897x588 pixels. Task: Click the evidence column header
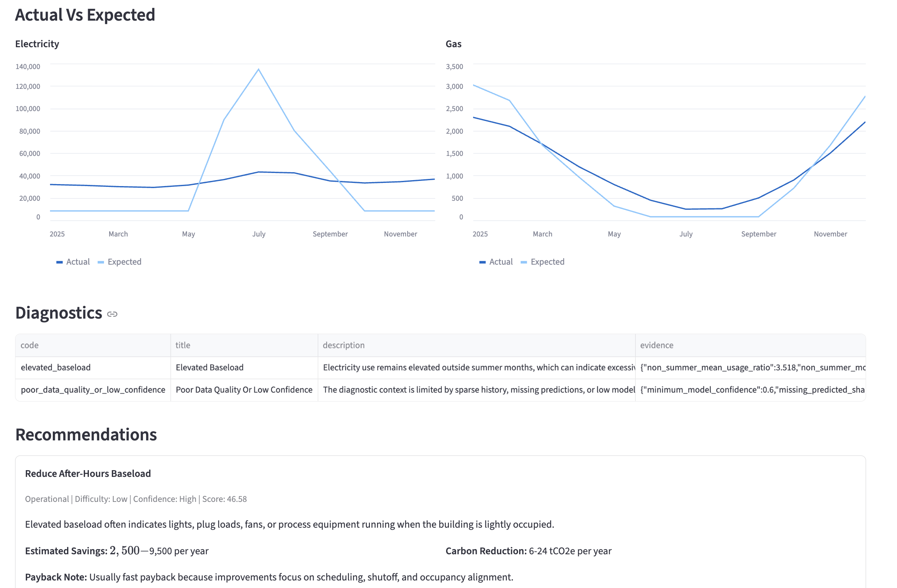[x=656, y=345]
